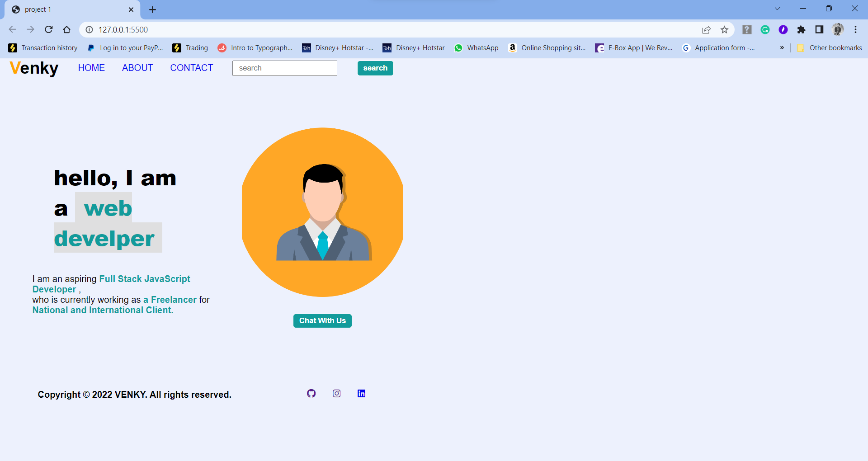
Task: Open the GitHub profile icon in footer
Action: tap(311, 393)
